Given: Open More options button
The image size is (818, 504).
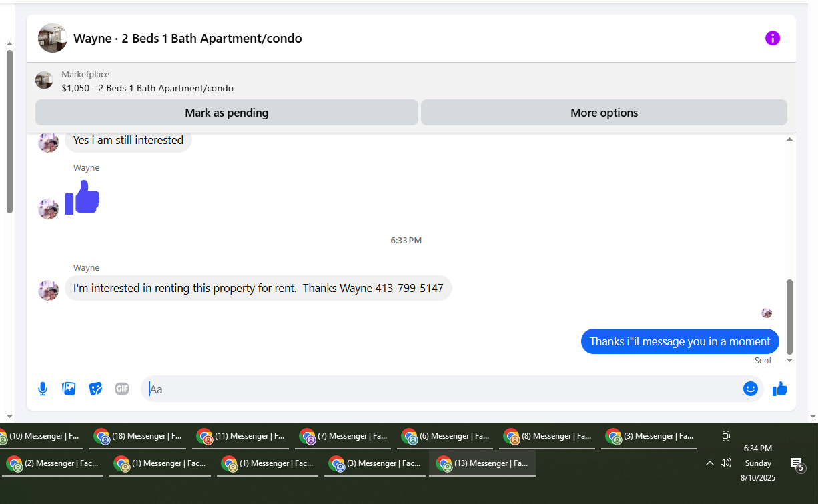Looking at the screenshot, I should [604, 113].
